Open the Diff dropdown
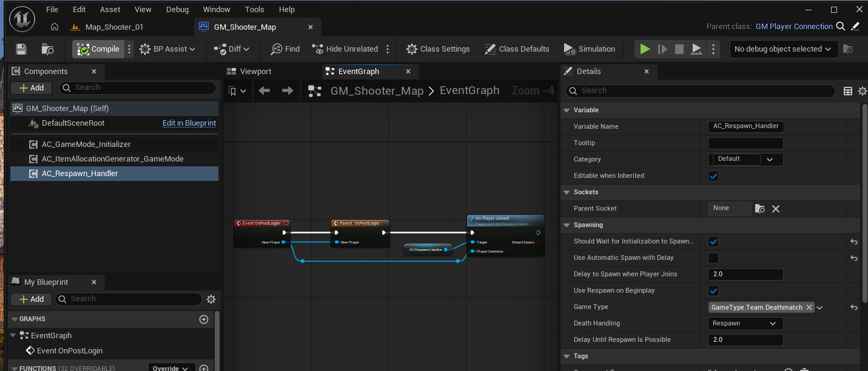 tap(231, 49)
